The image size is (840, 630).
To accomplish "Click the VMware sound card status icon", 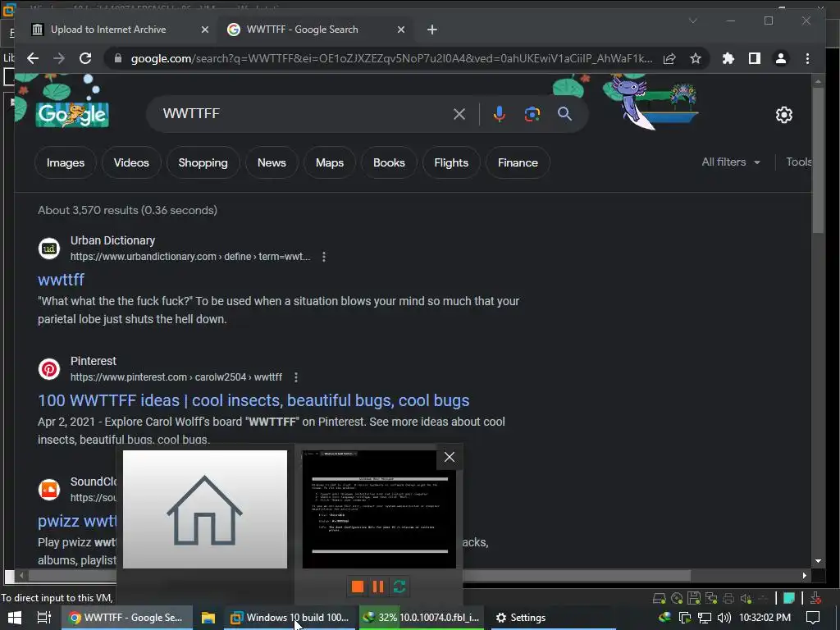I will pyautogui.click(x=746, y=598).
